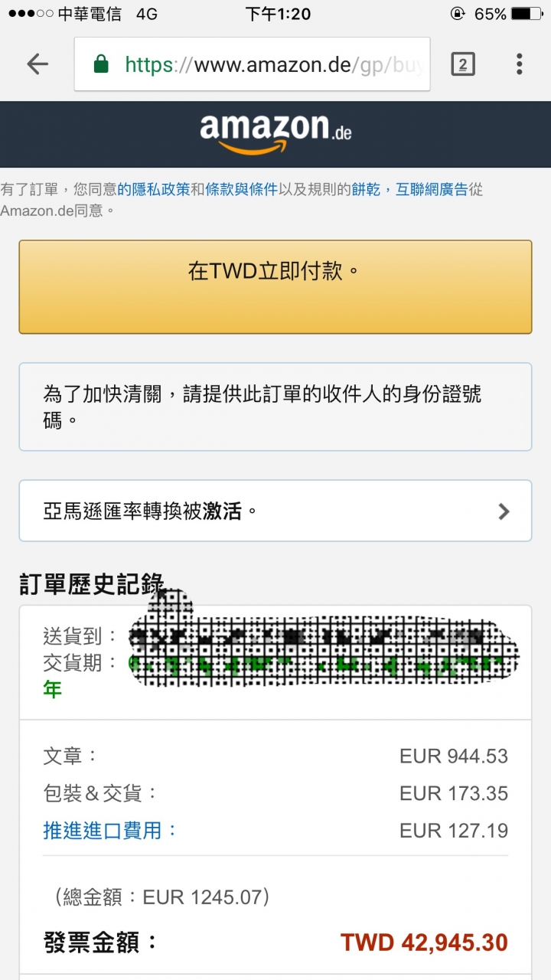Viewport: 551px width, 980px height.
Task: Open the 餅乾 cookies link
Action: pos(366,189)
